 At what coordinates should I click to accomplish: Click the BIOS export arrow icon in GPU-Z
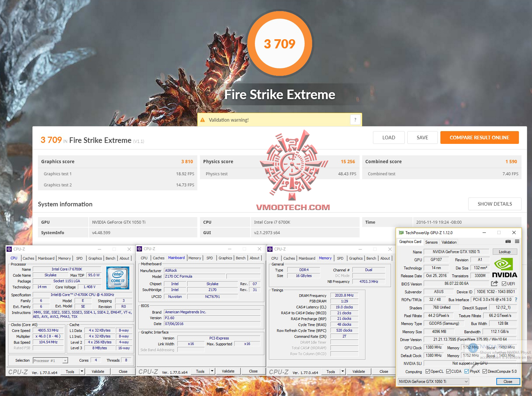point(494,284)
